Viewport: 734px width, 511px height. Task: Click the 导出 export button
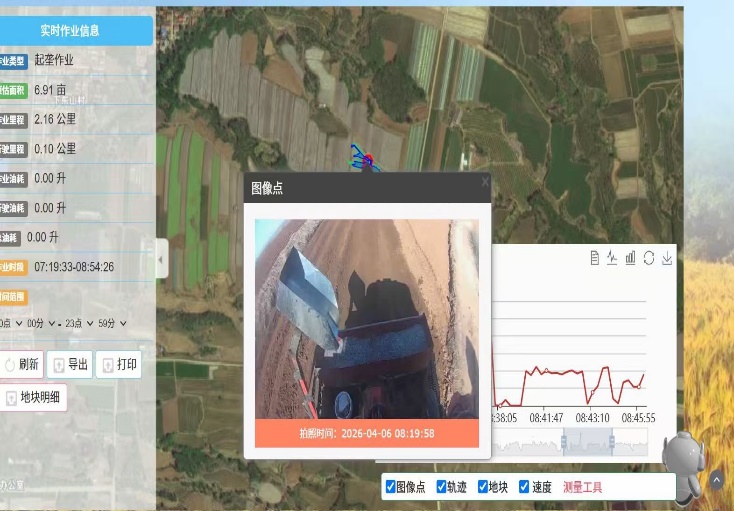point(70,365)
